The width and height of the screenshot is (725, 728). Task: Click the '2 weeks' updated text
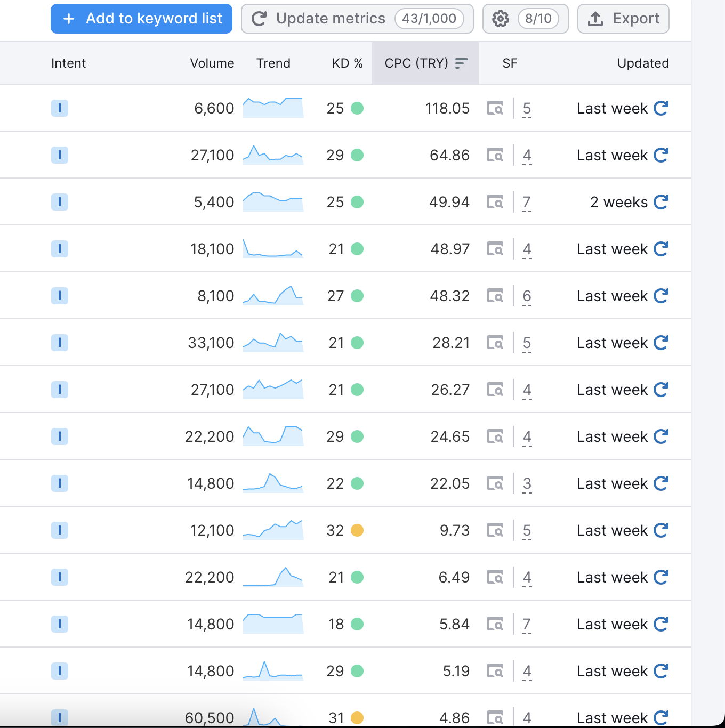click(619, 202)
